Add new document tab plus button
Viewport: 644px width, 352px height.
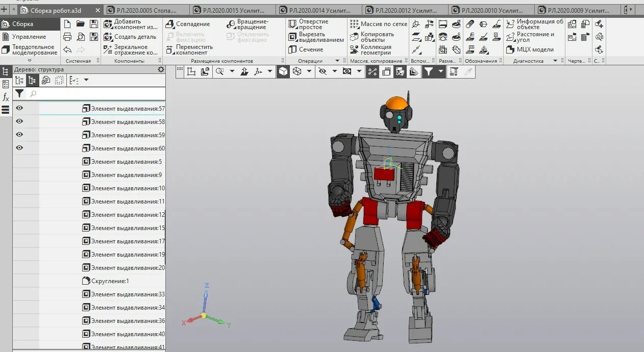point(5,10)
